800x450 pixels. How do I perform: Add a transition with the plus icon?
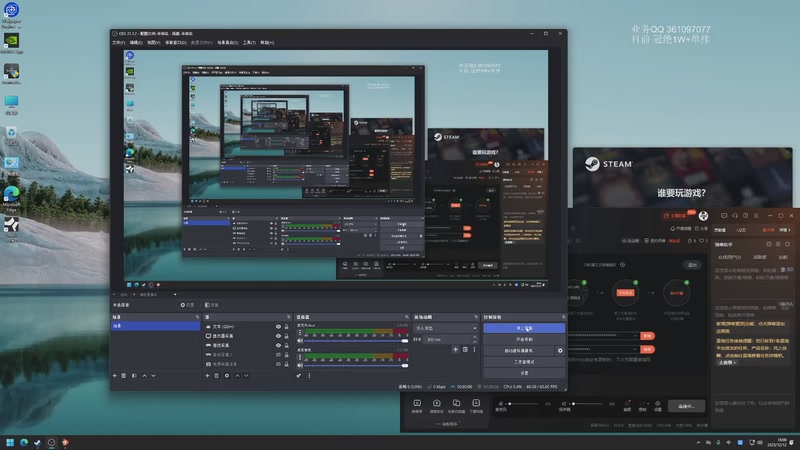click(x=455, y=349)
